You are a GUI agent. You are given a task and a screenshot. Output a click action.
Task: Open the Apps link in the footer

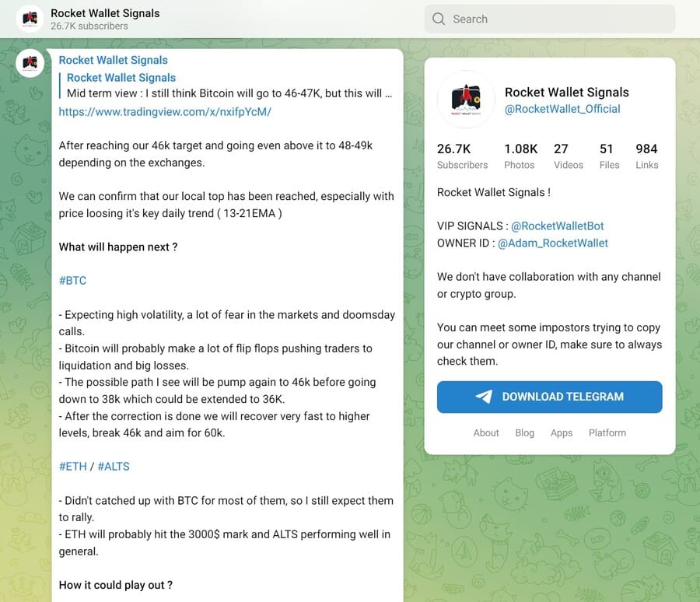[562, 432]
